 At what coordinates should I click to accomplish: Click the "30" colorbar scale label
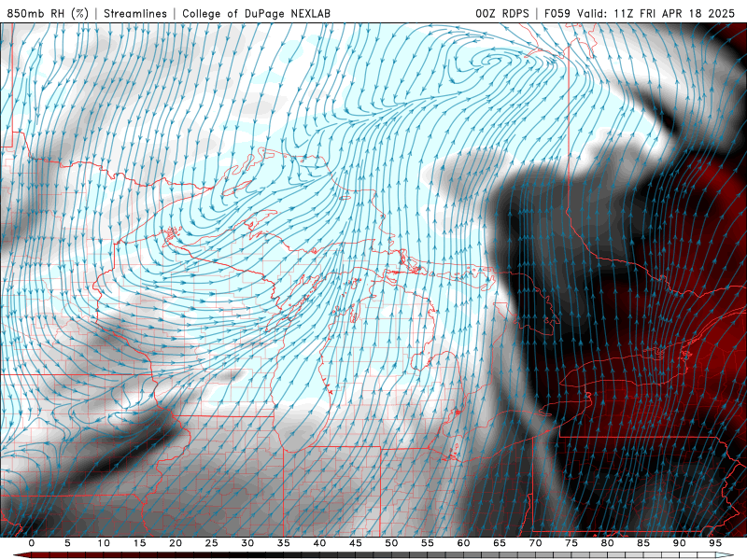247,543
